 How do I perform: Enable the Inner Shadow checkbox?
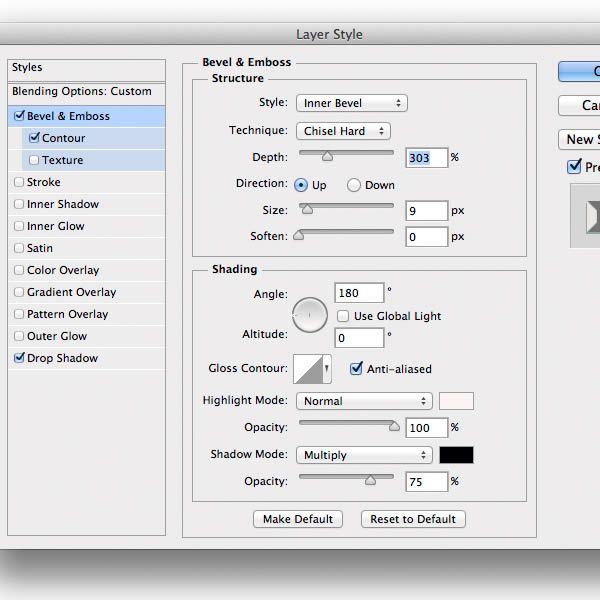19,204
